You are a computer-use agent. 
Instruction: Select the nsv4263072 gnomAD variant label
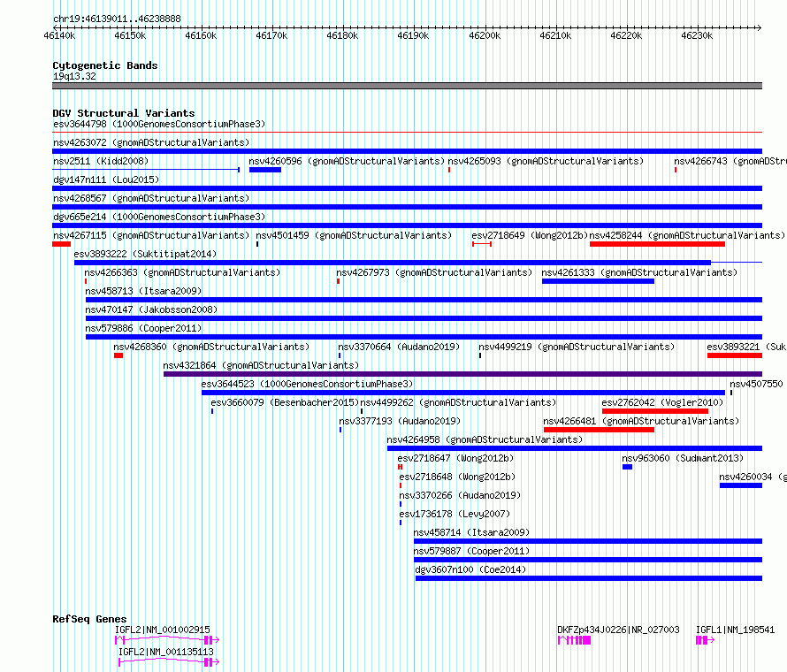tap(151, 142)
